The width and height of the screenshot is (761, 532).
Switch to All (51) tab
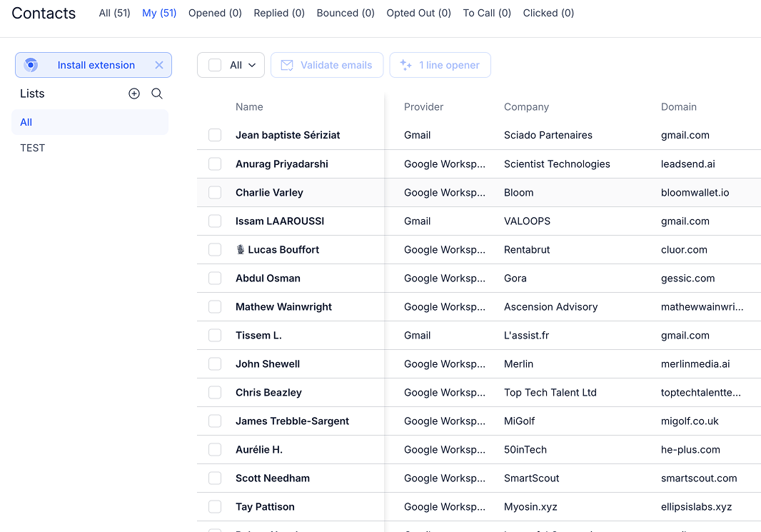click(x=114, y=13)
